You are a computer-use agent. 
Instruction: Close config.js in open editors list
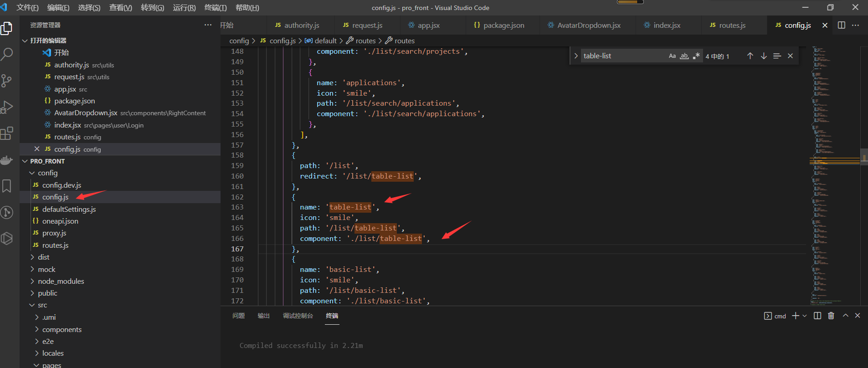(37, 149)
